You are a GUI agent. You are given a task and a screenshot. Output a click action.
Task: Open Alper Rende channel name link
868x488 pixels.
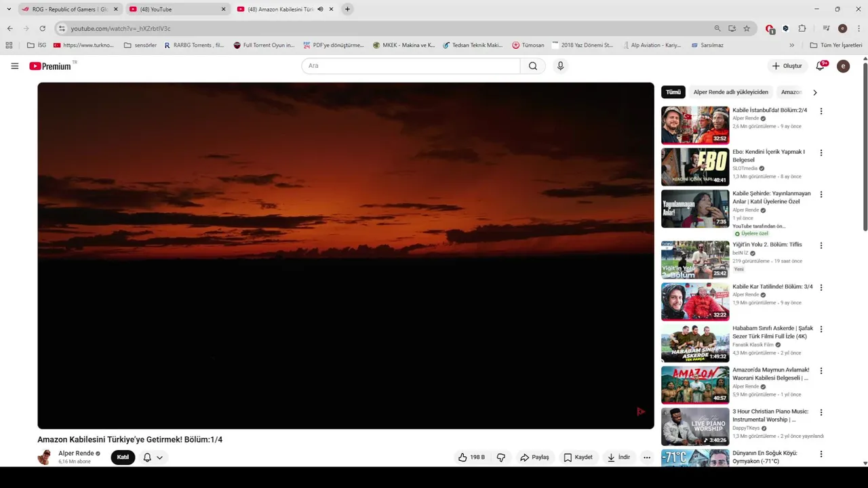[x=76, y=453]
